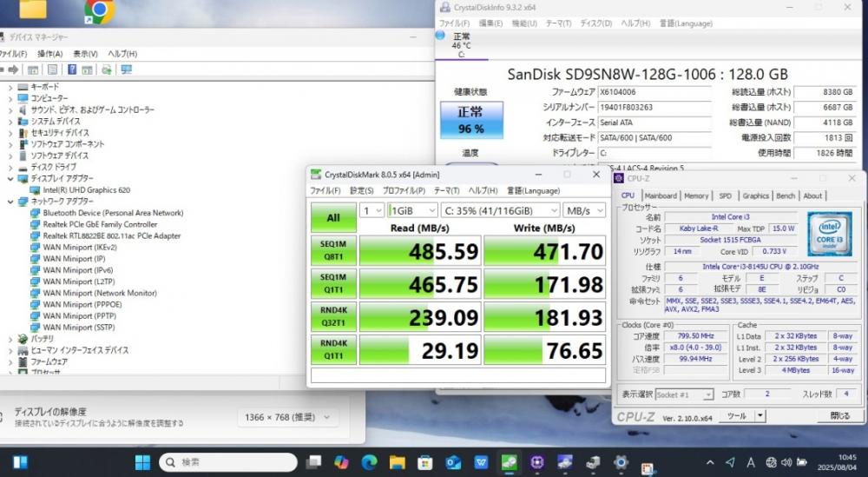Click the 正常 96 % health status button
This screenshot has height=477, width=868.
tap(471, 120)
